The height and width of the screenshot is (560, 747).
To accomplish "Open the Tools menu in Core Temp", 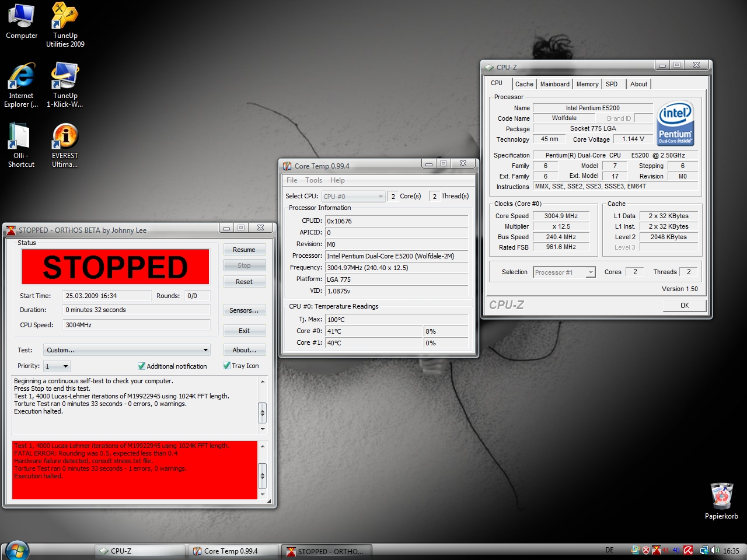I will click(313, 180).
